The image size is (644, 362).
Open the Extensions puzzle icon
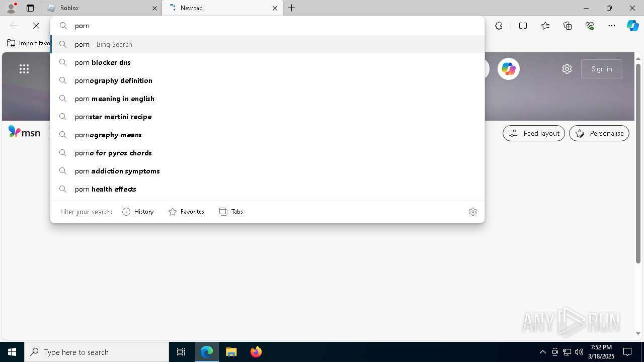[x=499, y=26]
